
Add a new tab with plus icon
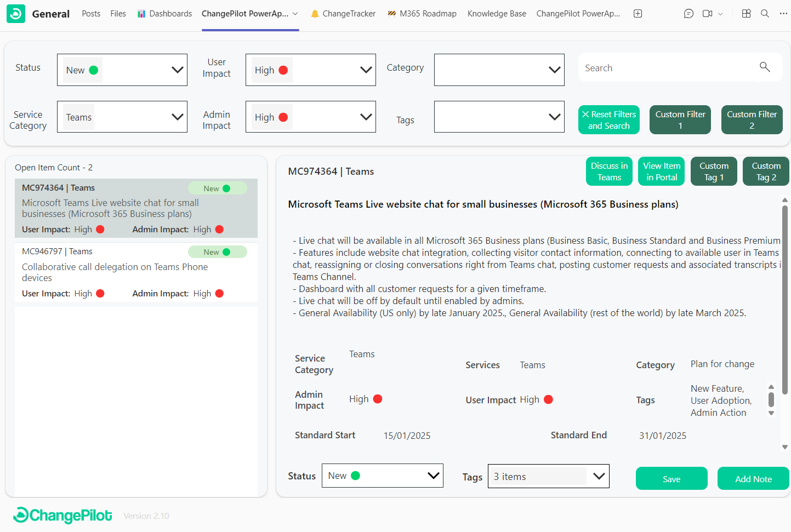pos(638,14)
